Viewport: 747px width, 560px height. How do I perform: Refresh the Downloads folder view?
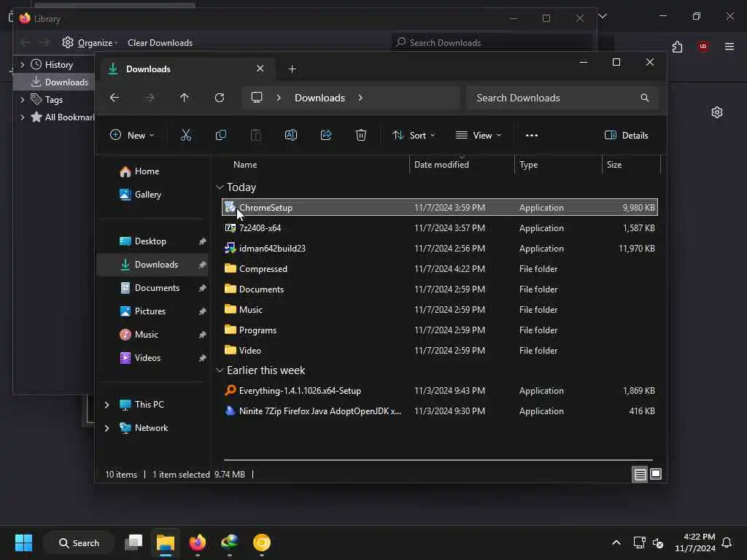click(x=219, y=98)
